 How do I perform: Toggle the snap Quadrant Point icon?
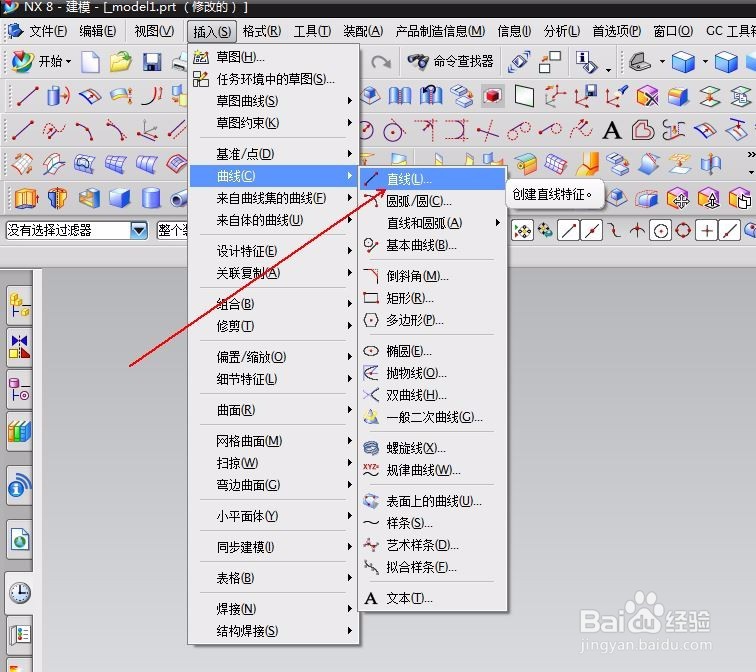point(683,231)
